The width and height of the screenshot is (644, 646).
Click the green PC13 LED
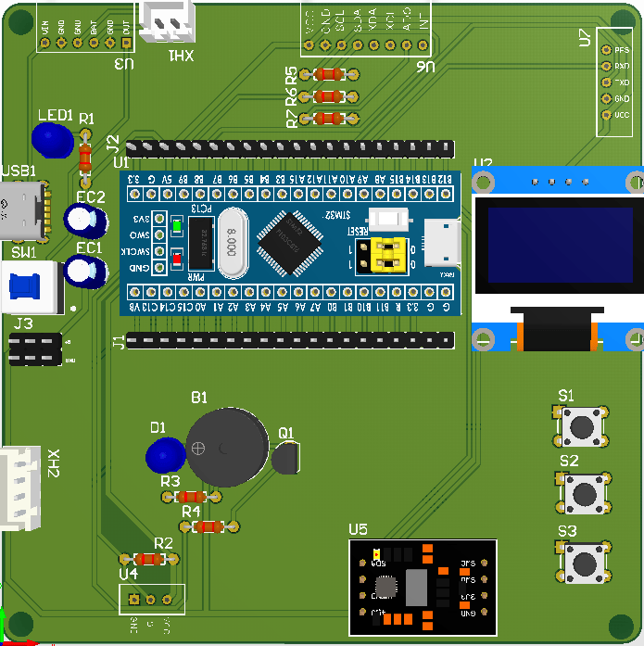click(x=177, y=226)
